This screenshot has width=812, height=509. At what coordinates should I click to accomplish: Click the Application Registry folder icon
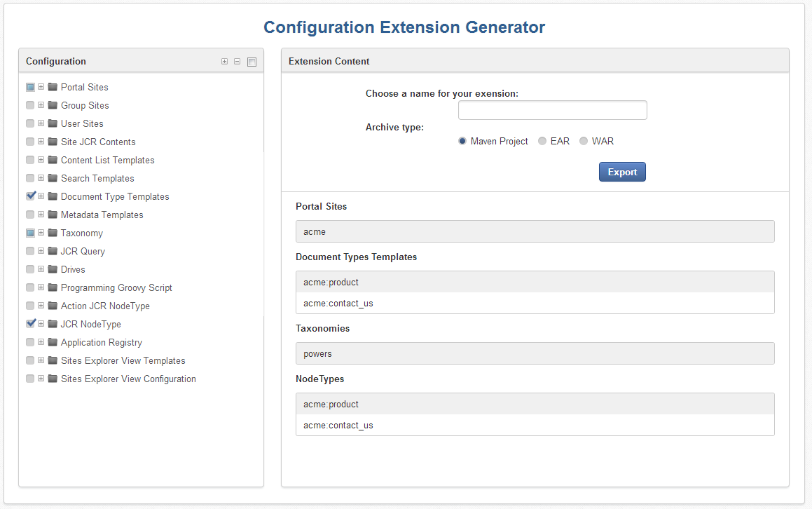pyautogui.click(x=53, y=342)
